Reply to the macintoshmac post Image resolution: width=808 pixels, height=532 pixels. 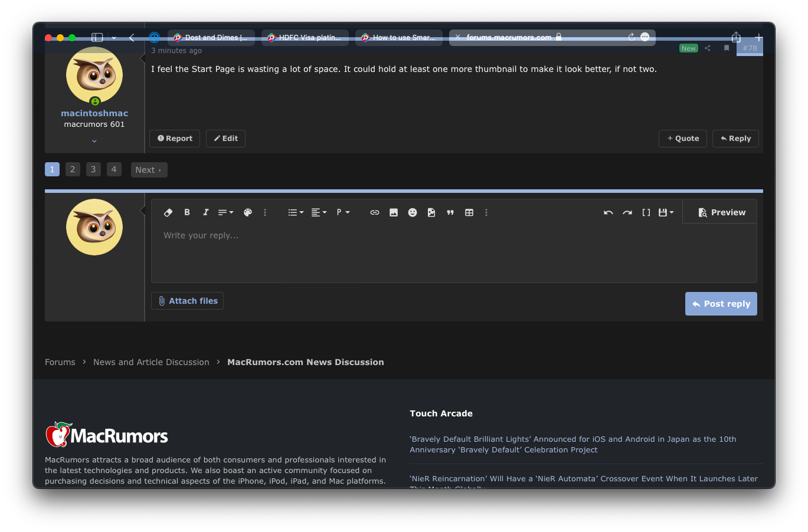click(735, 139)
